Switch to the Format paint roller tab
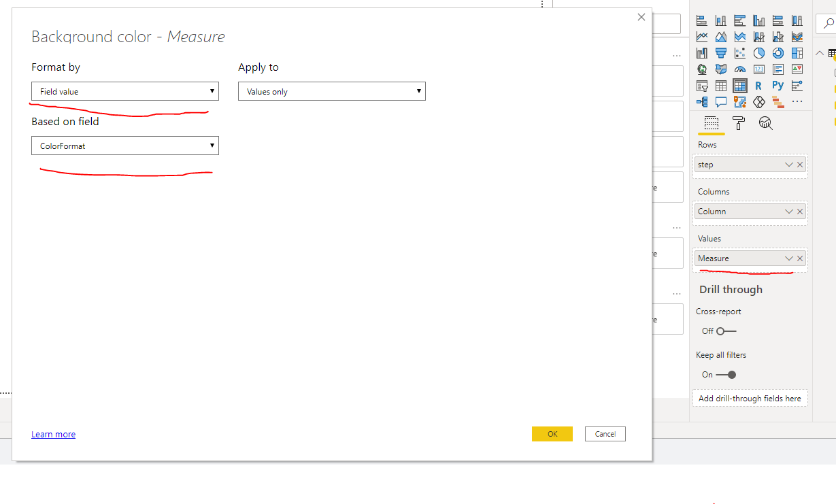This screenshot has width=836, height=504. (x=738, y=123)
